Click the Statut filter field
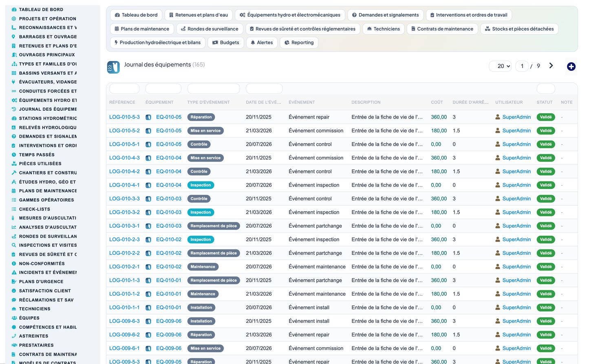This screenshot has width=589, height=364. click(546, 88)
